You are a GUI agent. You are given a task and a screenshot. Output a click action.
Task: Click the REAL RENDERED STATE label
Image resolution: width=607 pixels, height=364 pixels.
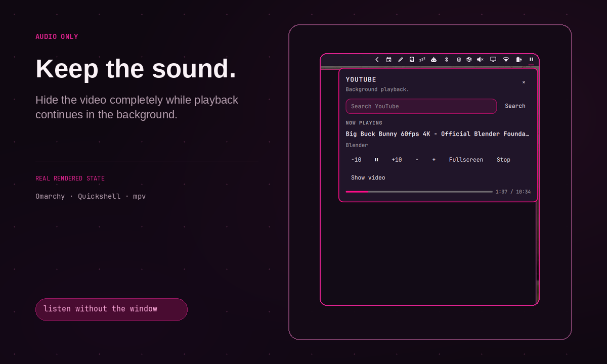coord(70,178)
